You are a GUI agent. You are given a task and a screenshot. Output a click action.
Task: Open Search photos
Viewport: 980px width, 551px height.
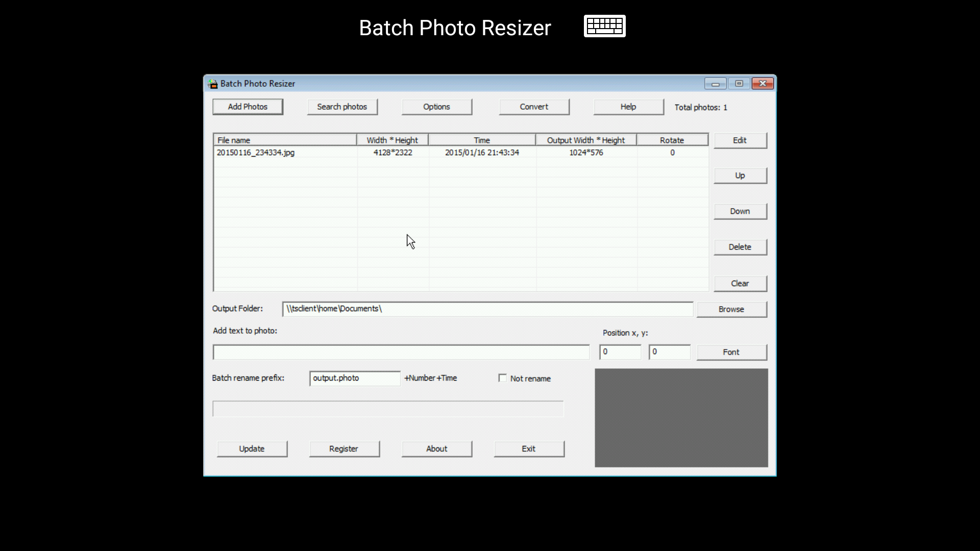pos(342,107)
